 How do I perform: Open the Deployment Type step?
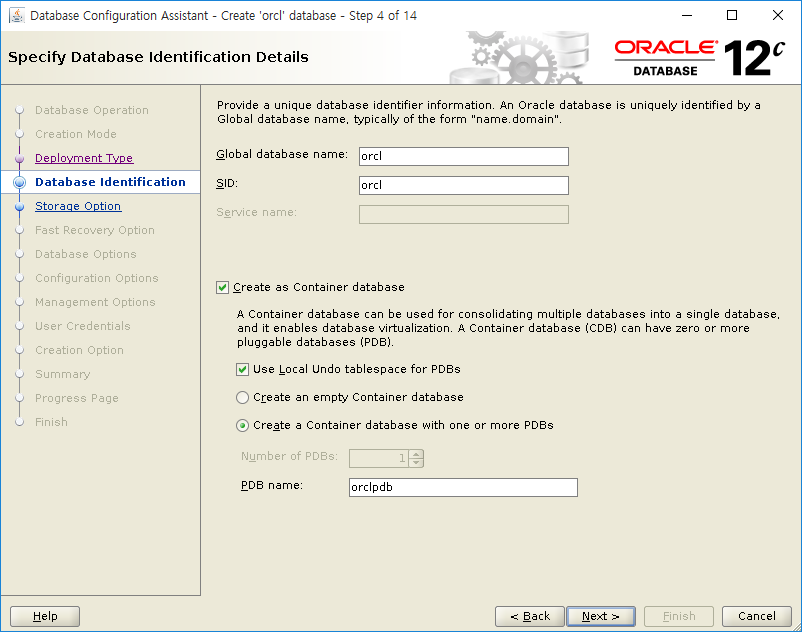(84, 158)
